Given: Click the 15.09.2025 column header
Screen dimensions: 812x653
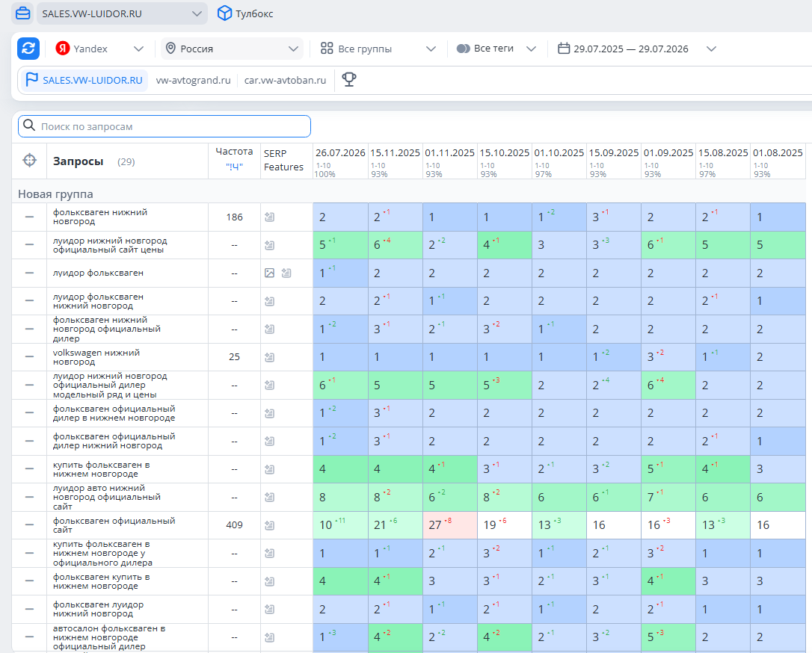Looking at the screenshot, I should point(614,153).
